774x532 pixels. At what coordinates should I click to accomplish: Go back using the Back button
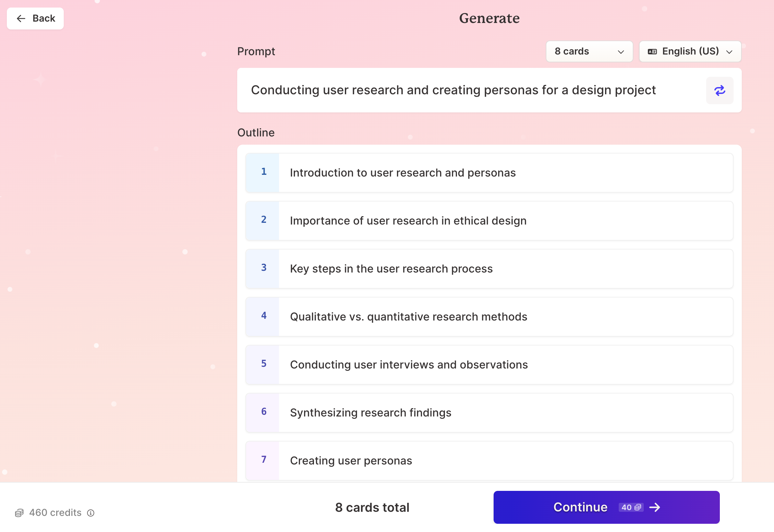[x=35, y=19]
